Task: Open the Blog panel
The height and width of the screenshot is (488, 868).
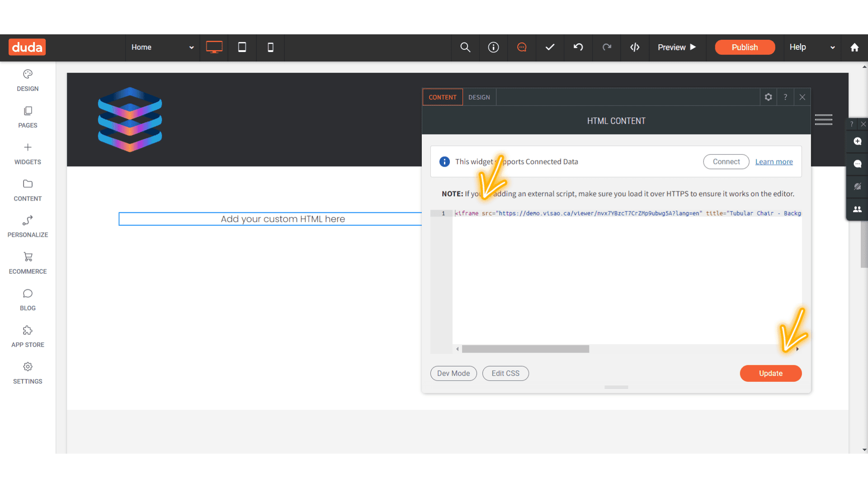Action: (x=28, y=300)
